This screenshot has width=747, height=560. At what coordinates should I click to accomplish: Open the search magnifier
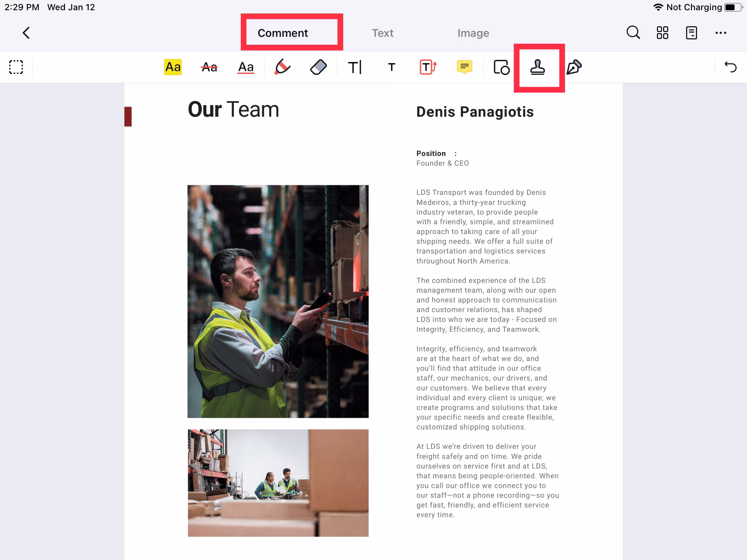(633, 33)
